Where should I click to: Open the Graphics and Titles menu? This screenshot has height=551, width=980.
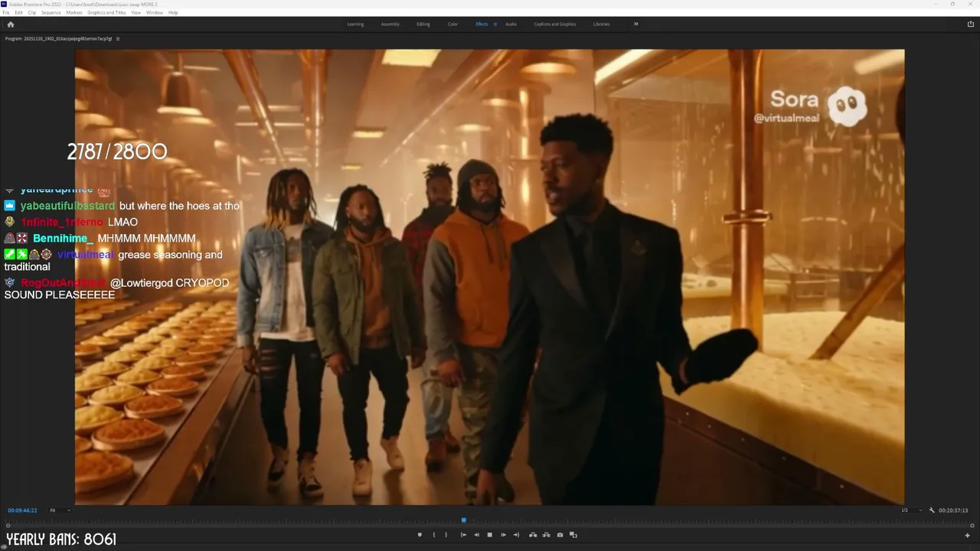pos(106,13)
